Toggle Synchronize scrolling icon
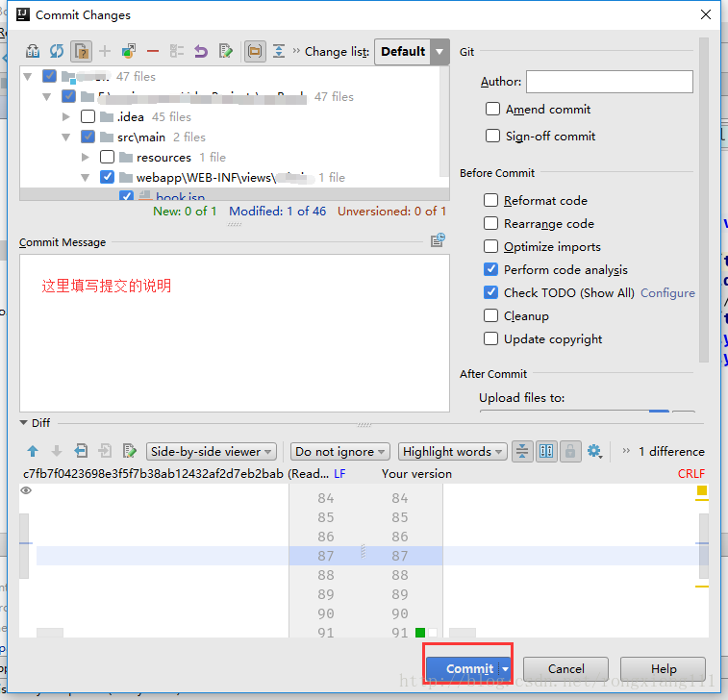The height and width of the screenshot is (700, 728). [x=546, y=451]
